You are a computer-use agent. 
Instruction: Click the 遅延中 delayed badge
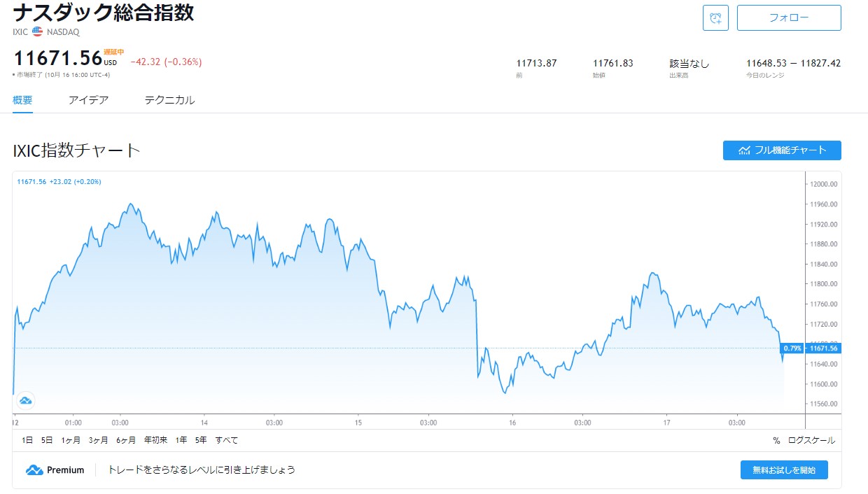[113, 52]
